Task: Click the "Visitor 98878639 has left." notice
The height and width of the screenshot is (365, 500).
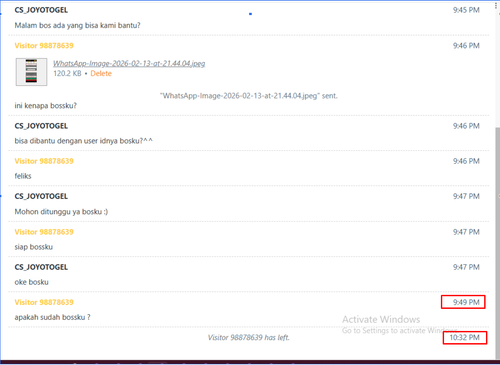Action: (249, 338)
